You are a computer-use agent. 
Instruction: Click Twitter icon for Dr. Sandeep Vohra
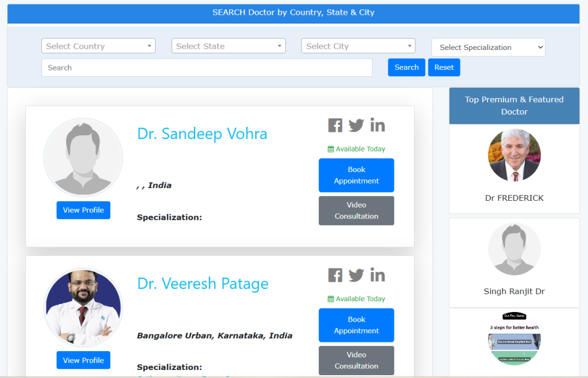(356, 125)
